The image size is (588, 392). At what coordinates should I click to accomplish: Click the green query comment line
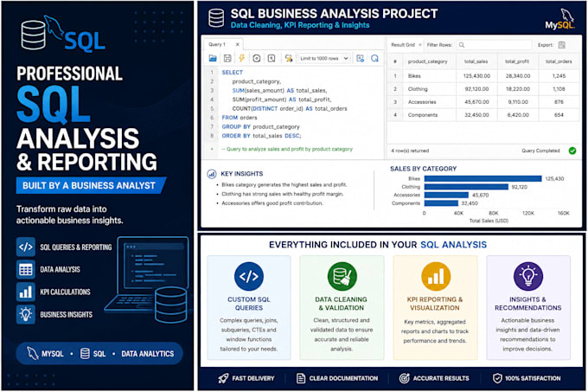(x=287, y=149)
